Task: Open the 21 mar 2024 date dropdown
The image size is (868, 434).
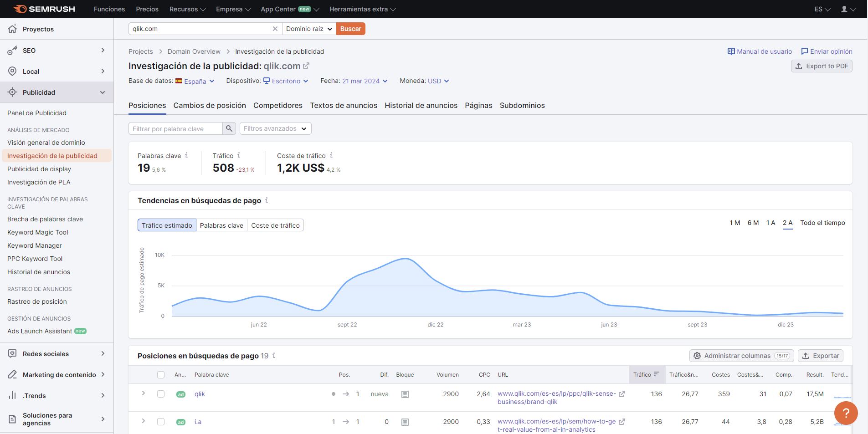Action: click(365, 81)
